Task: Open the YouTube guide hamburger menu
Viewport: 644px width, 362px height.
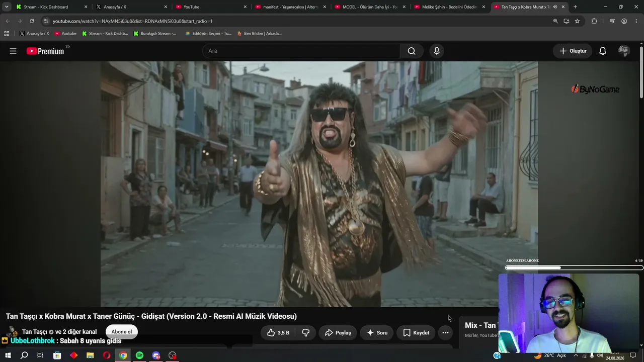Action: point(13,51)
